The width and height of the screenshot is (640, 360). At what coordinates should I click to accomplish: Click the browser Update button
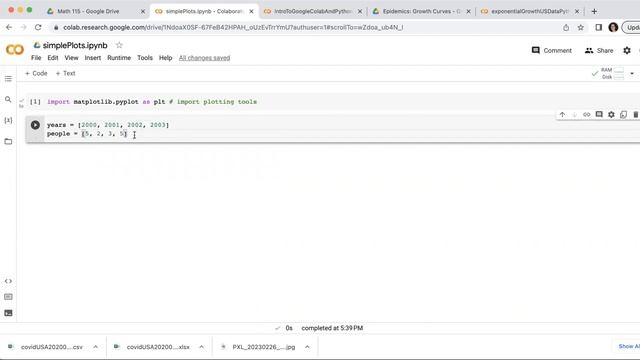(631, 27)
